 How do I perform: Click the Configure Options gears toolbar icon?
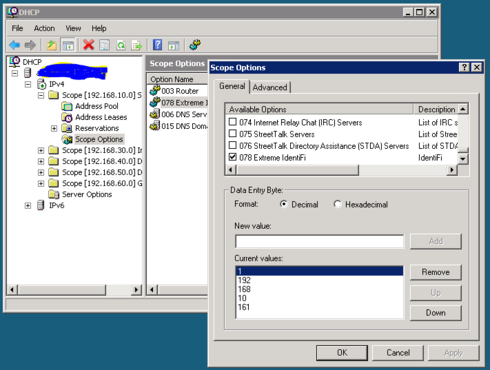(x=195, y=45)
